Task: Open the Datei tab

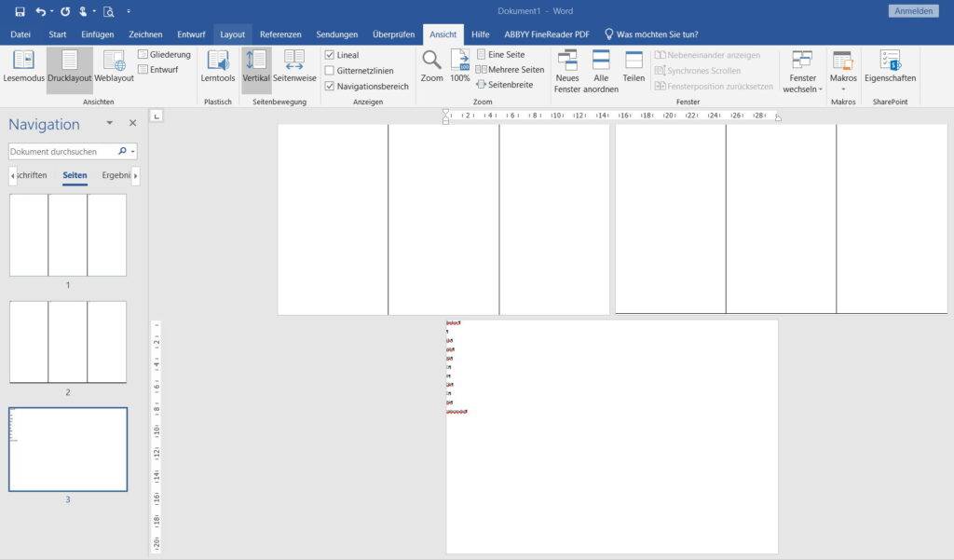Action: point(20,34)
